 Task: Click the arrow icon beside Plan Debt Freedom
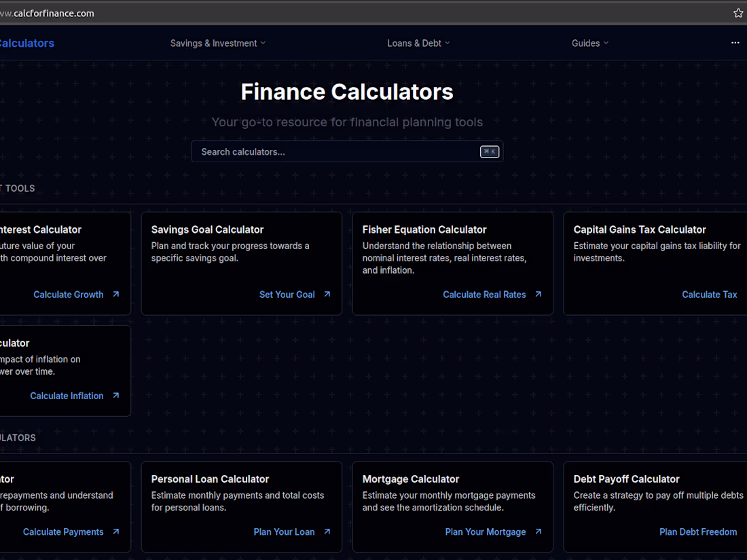tap(744, 531)
